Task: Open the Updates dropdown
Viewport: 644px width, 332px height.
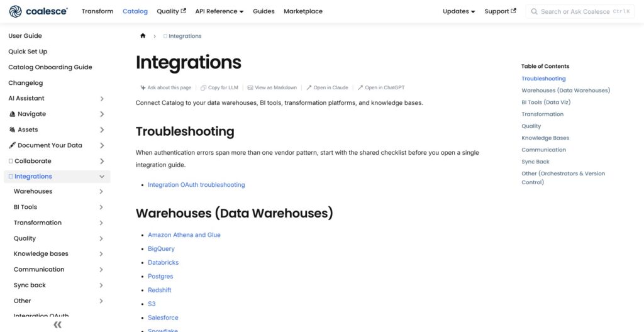Action: tap(458, 11)
